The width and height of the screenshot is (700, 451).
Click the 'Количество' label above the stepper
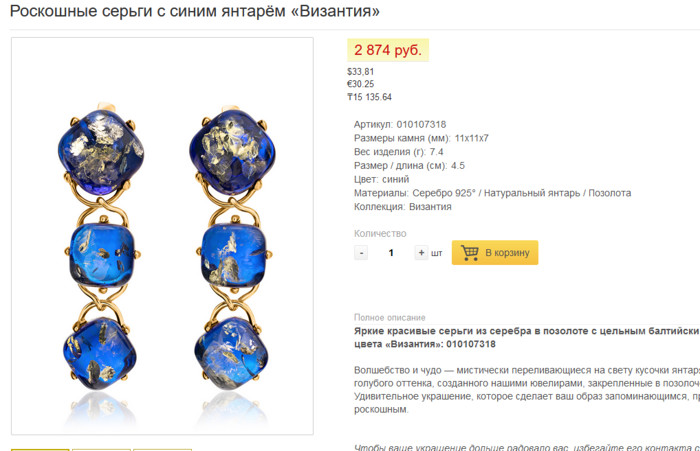[380, 234]
